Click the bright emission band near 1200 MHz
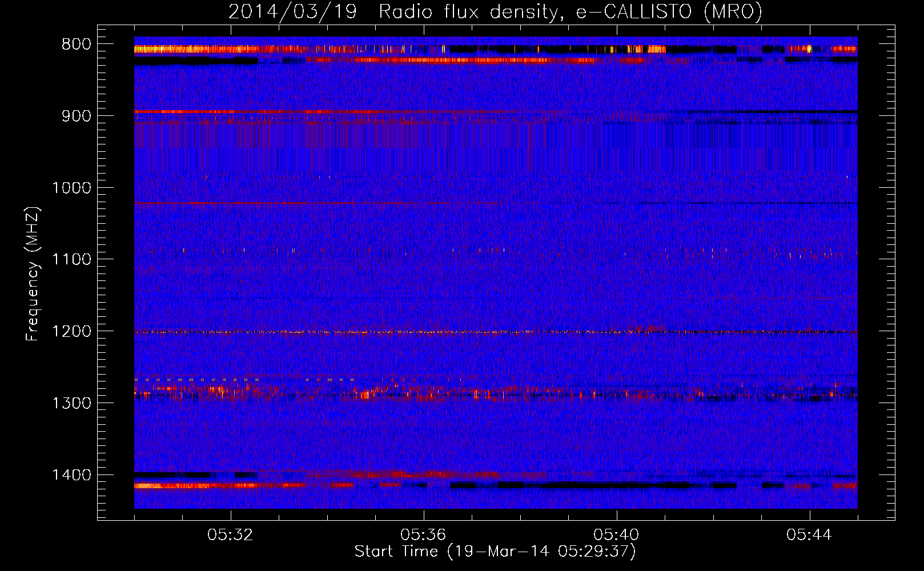924x571 pixels. tap(496, 332)
